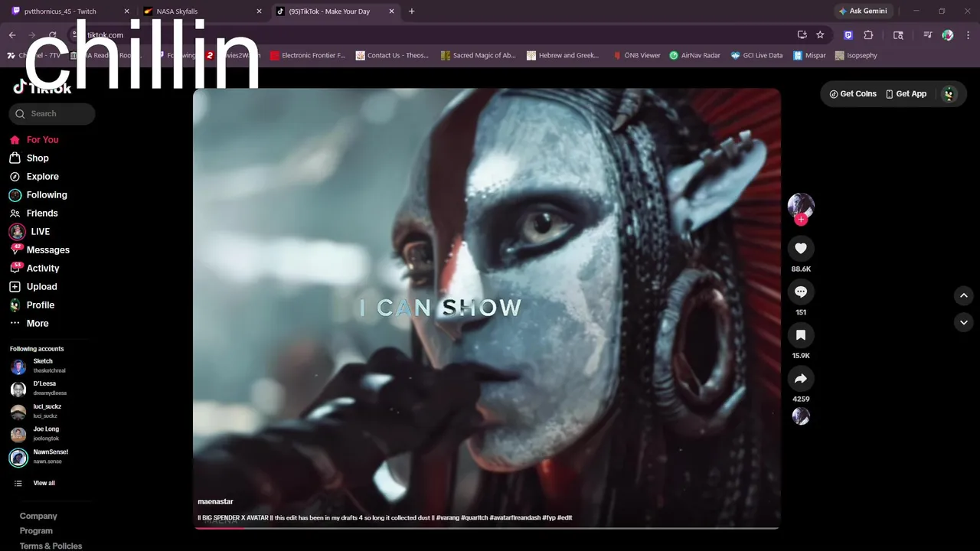Expand the More menu in the sidebar
980x551 pixels.
click(x=29, y=323)
